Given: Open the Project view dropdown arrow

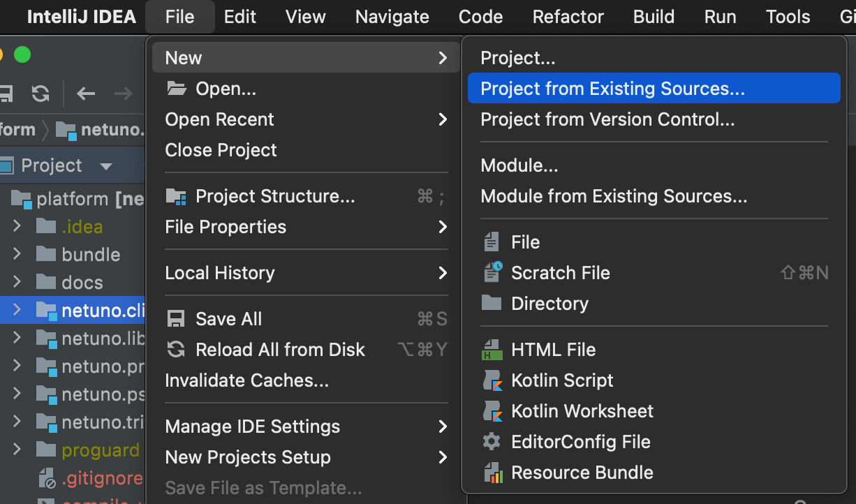Looking at the screenshot, I should [x=106, y=166].
